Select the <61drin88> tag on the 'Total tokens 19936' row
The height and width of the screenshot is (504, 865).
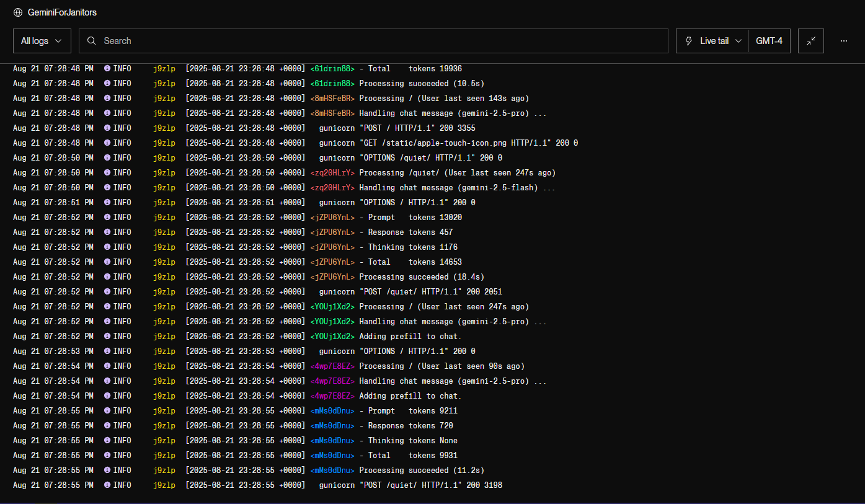pos(332,69)
